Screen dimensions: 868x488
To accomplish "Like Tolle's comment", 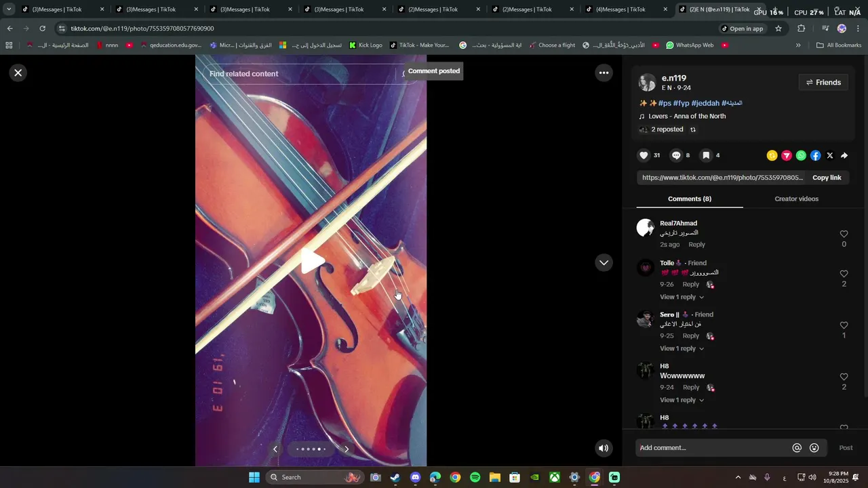I will tap(844, 274).
